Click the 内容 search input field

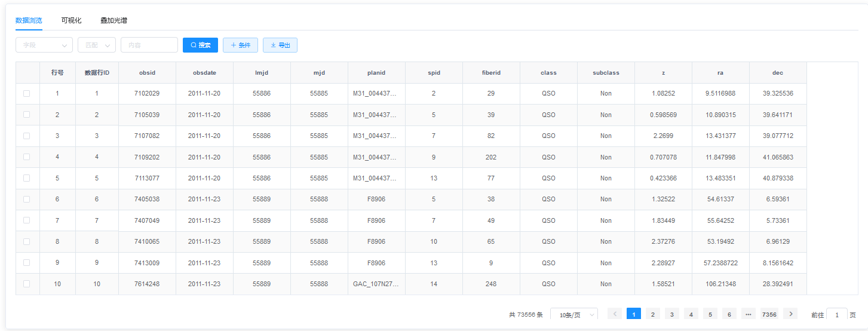(x=149, y=45)
